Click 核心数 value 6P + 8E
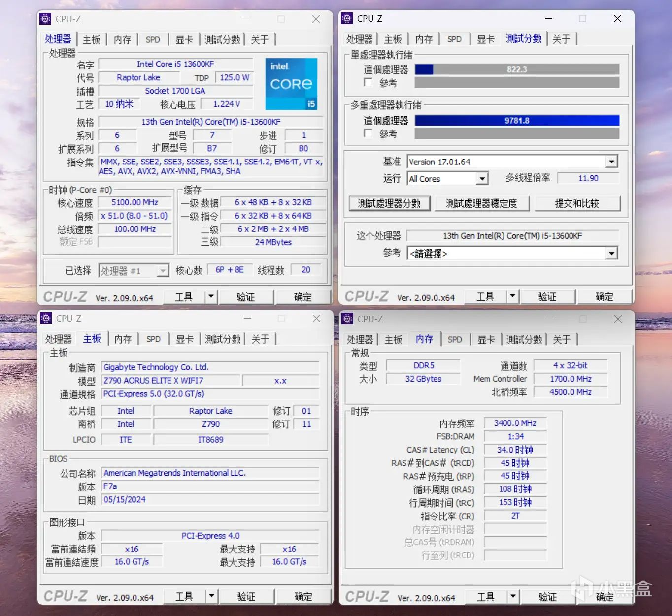This screenshot has height=616, width=672. pyautogui.click(x=230, y=270)
